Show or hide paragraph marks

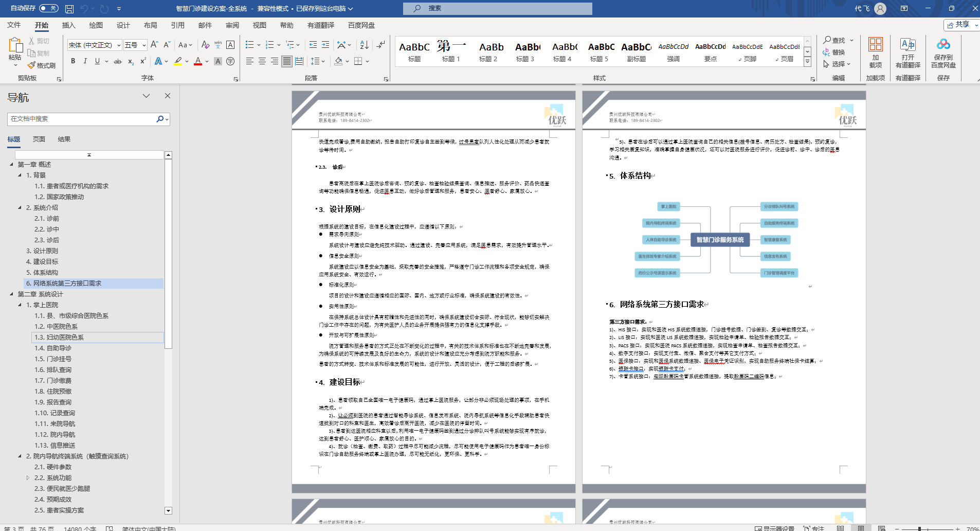[x=380, y=45]
